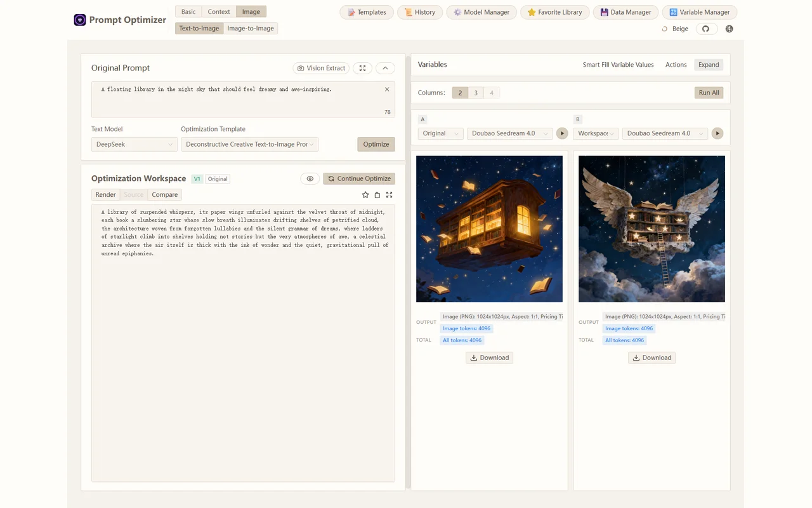Switch to Image-to-Image tab

point(251,28)
